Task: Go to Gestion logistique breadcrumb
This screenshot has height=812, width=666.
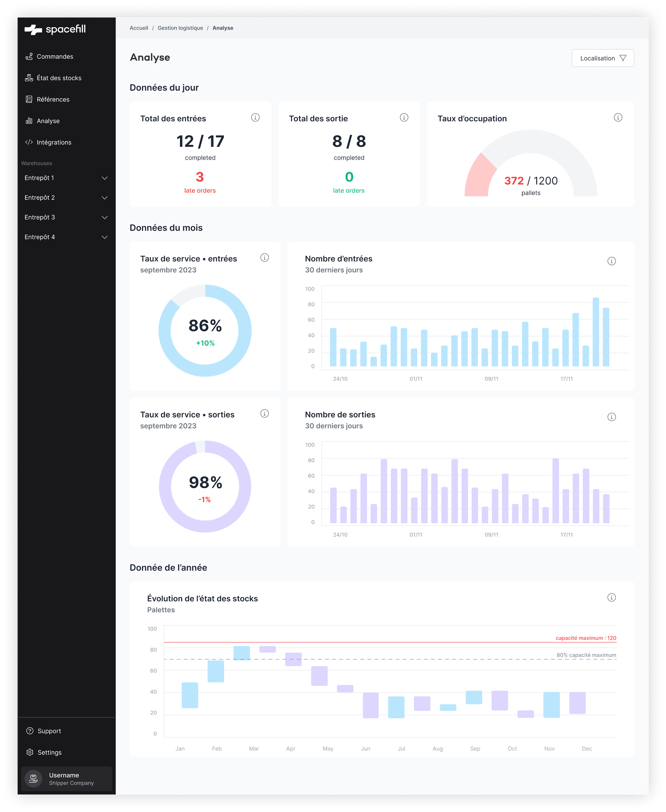Action: [180, 28]
